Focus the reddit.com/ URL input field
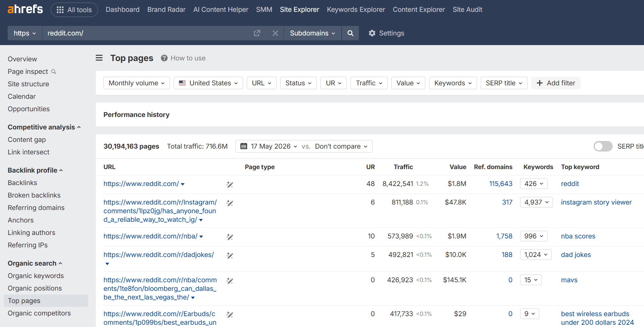The width and height of the screenshot is (644, 327). coord(147,33)
